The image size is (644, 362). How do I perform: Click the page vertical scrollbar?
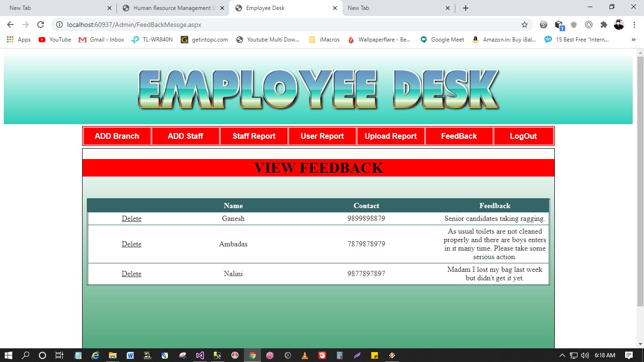[640, 189]
